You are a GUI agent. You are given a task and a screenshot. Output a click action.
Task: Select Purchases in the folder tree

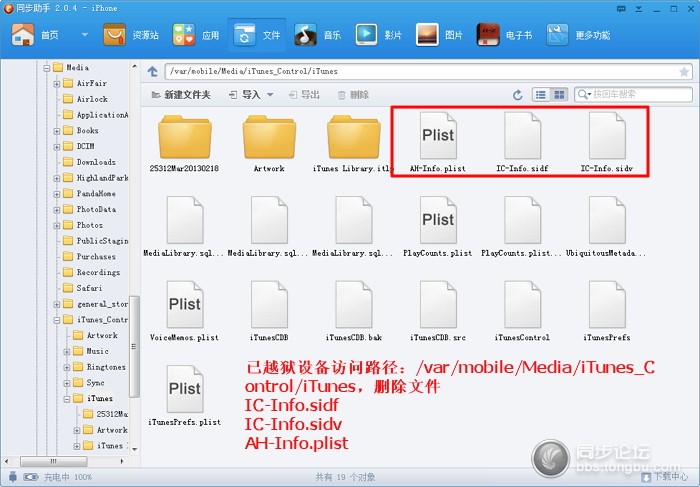click(x=89, y=257)
